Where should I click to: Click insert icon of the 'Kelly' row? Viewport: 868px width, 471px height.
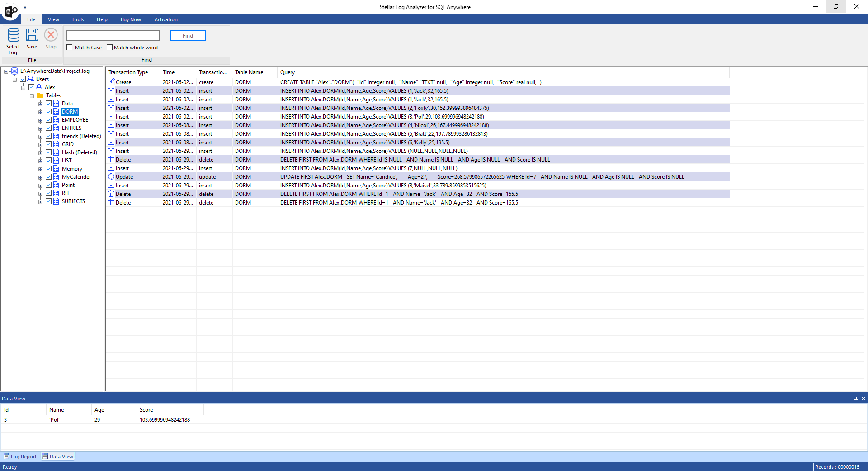111,142
